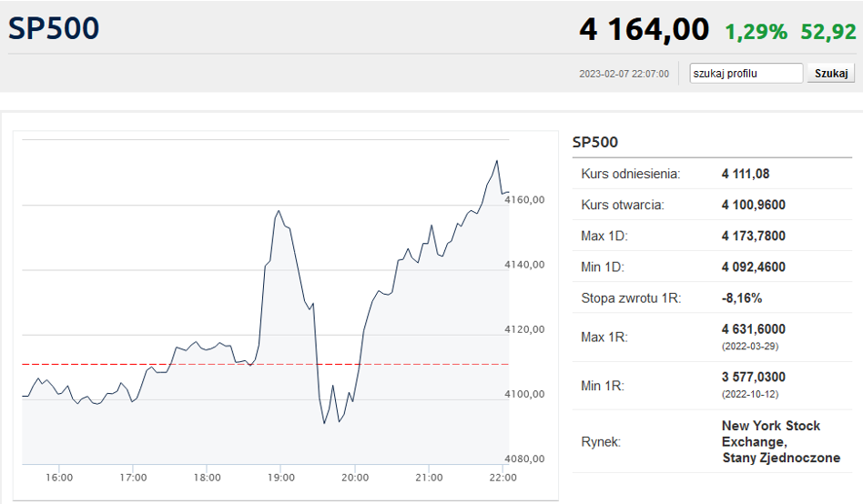Viewport: 863px width, 504px height.
Task: Click the 4120,00 price axis label
Action: [524, 329]
